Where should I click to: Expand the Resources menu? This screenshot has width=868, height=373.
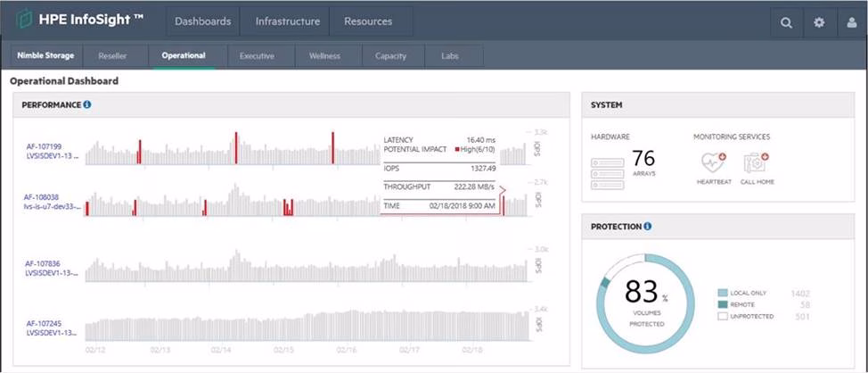[367, 21]
